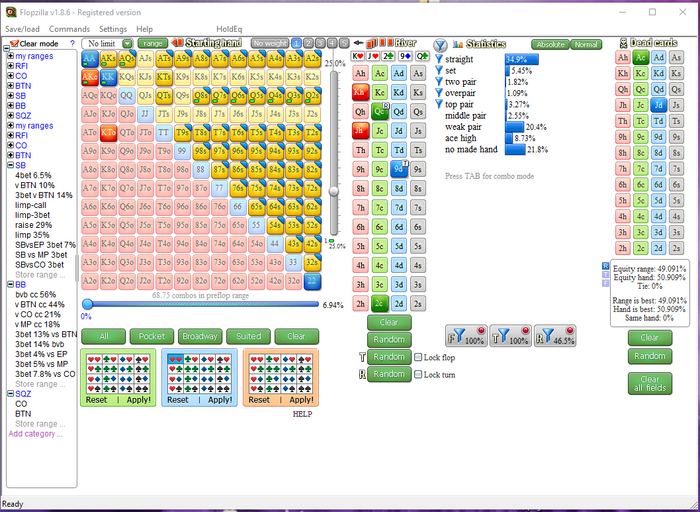Click the red arrow beside Starting hand
Screen dimensions: 700x512
click(177, 43)
